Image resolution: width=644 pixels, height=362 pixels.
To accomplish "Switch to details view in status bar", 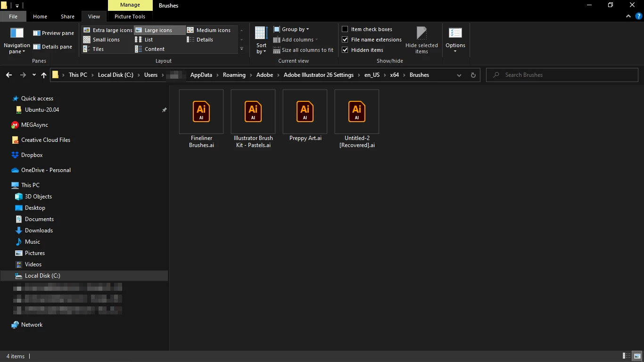I will coord(627,356).
